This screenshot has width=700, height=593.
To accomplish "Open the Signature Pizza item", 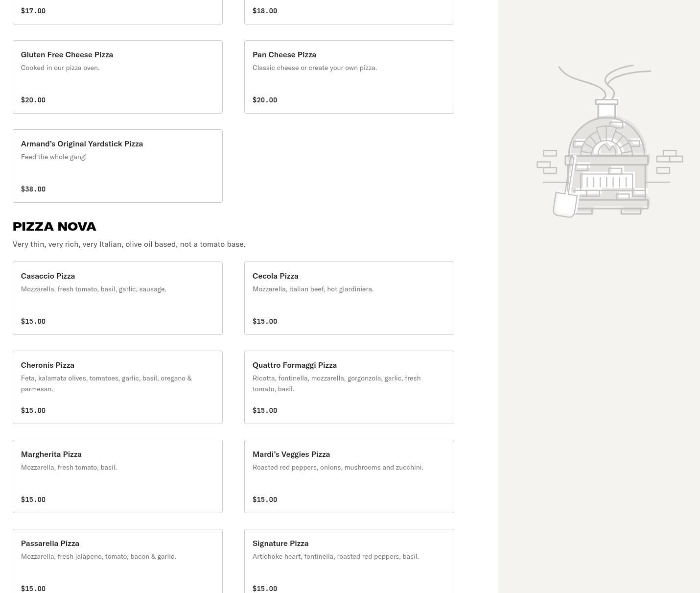I will point(349,561).
